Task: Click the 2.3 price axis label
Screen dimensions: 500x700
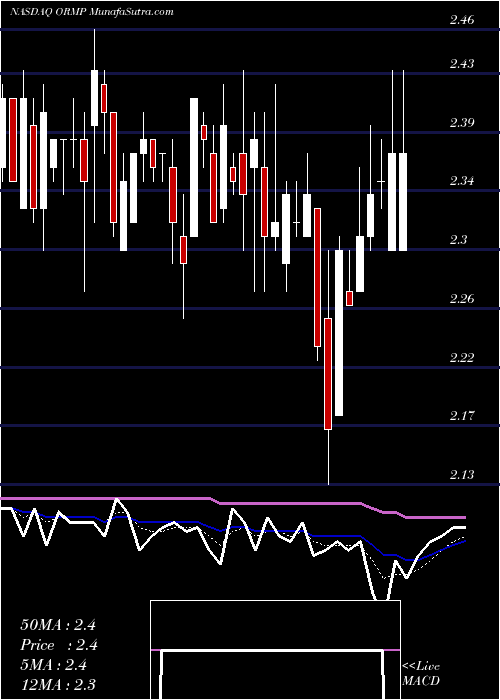Action: (x=458, y=240)
